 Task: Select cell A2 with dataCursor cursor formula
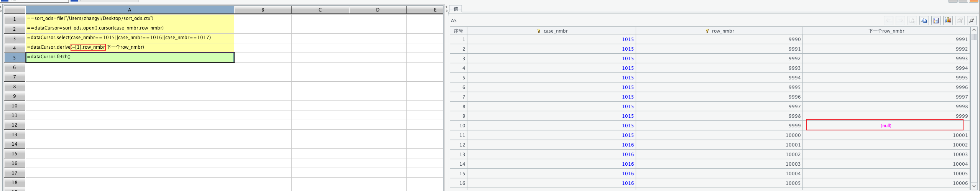coord(130,28)
